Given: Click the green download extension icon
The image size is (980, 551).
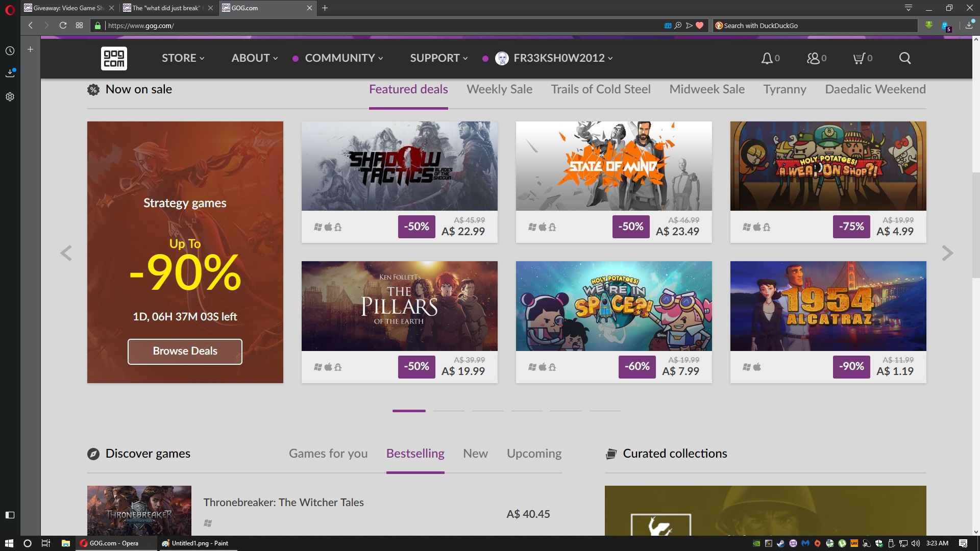Looking at the screenshot, I should [x=928, y=26].
